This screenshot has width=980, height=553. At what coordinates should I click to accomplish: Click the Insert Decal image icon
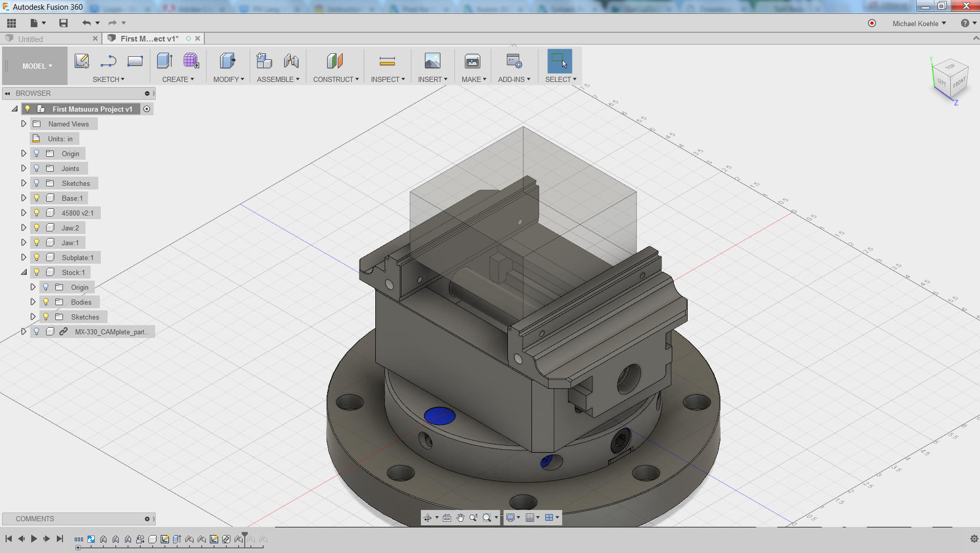pyautogui.click(x=433, y=61)
